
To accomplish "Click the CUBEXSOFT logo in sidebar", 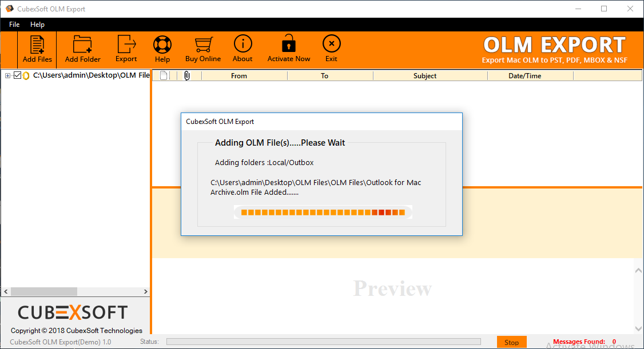I will pyautogui.click(x=73, y=312).
